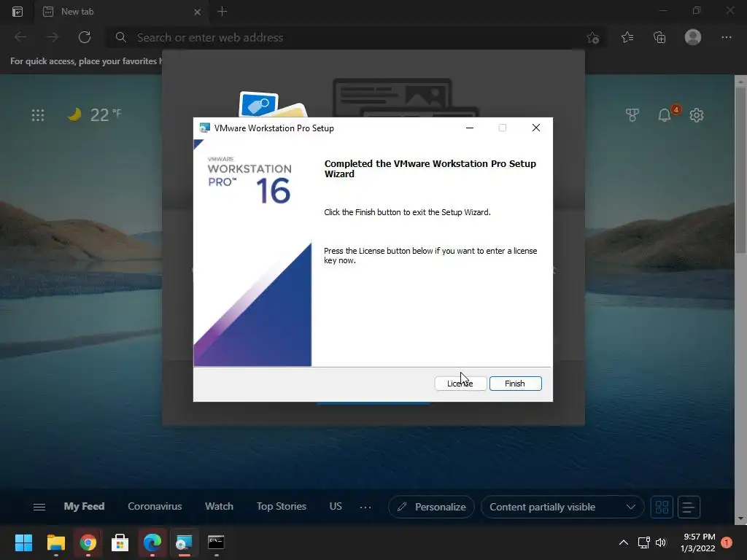Switch feed to grid layout view
Screen dimensions: 747x560
point(662,507)
